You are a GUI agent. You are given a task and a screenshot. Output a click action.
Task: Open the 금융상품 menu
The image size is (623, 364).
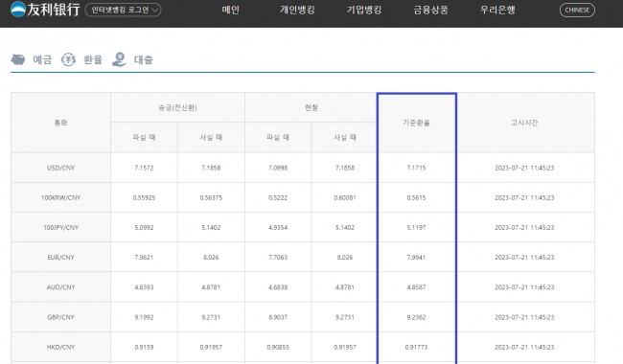pyautogui.click(x=430, y=10)
